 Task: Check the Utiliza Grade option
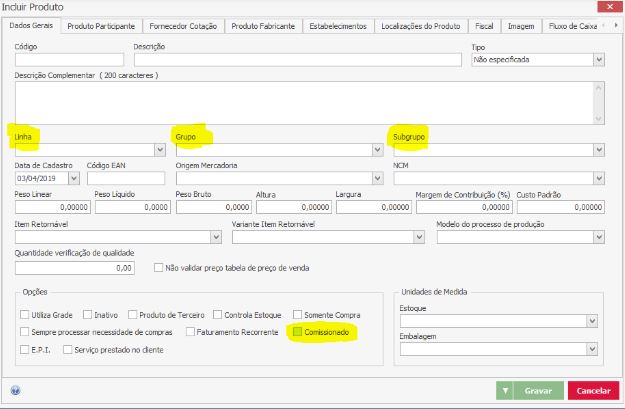point(24,313)
